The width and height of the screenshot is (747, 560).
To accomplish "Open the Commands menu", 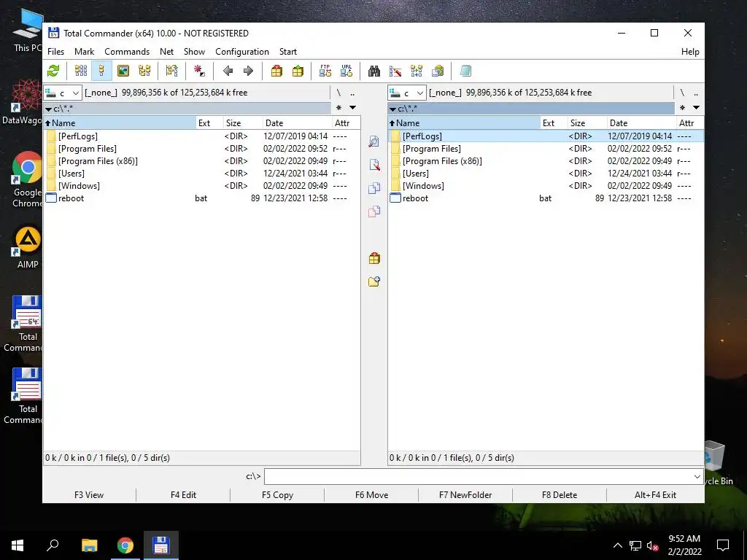I will click(127, 52).
